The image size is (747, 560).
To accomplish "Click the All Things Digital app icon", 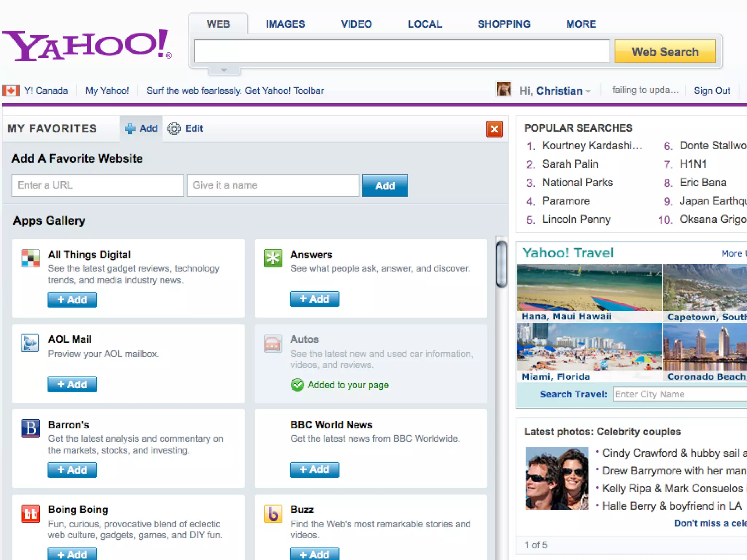I will [31, 258].
